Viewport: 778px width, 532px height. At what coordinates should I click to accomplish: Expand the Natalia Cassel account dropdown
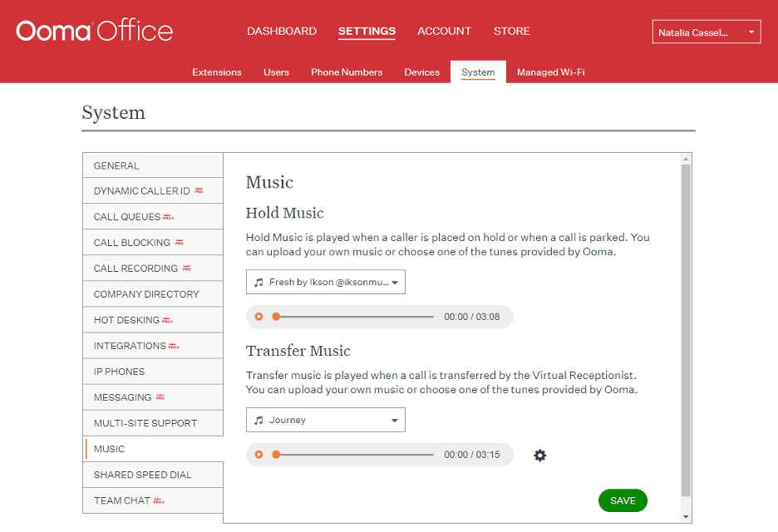tap(706, 32)
